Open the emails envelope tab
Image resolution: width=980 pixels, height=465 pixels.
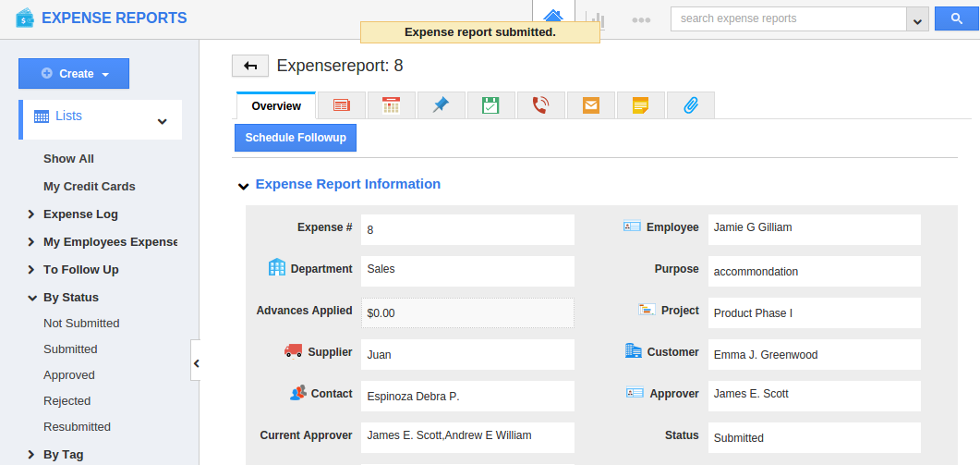tap(591, 106)
